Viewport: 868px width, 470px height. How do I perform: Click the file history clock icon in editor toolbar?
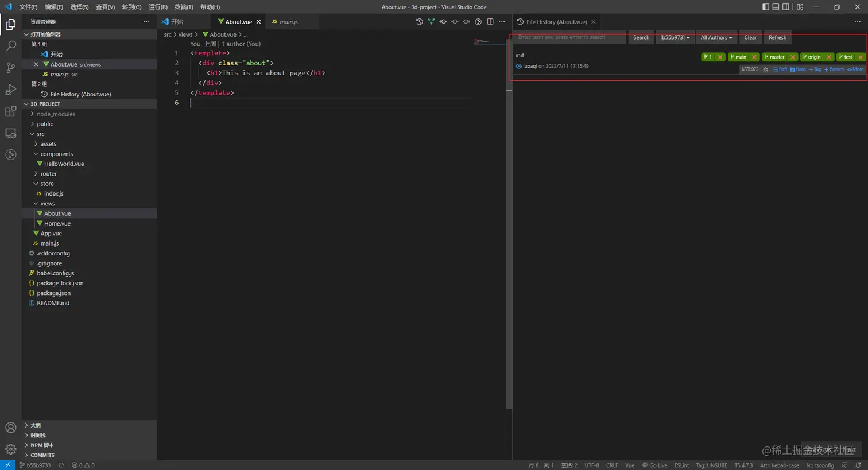click(419, 22)
